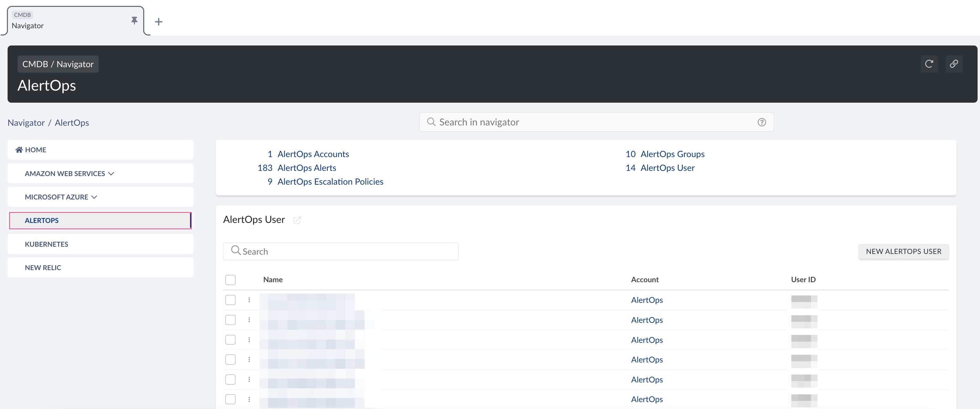Click the count 9 beside Escalation Policies
980x409 pixels.
coord(270,182)
